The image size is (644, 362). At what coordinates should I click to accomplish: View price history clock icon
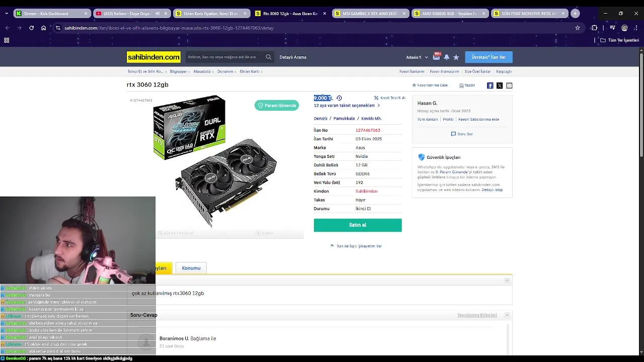[339, 98]
